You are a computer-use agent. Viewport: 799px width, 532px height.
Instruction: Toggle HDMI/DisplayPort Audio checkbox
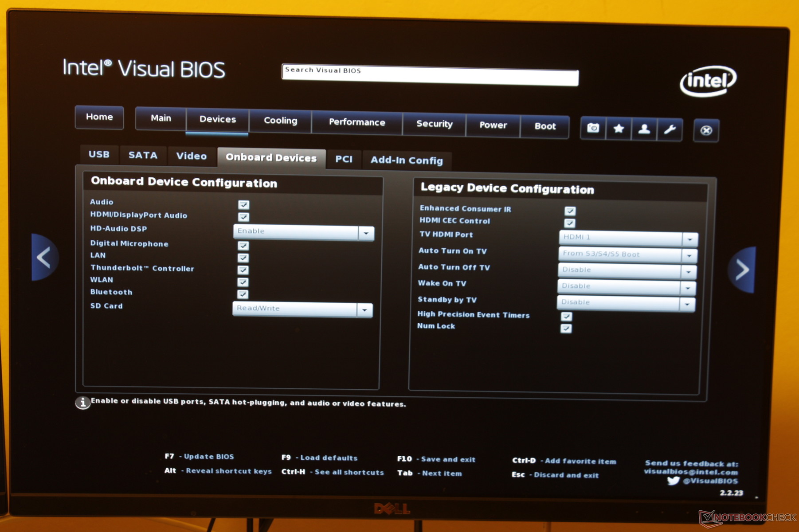[x=243, y=217]
